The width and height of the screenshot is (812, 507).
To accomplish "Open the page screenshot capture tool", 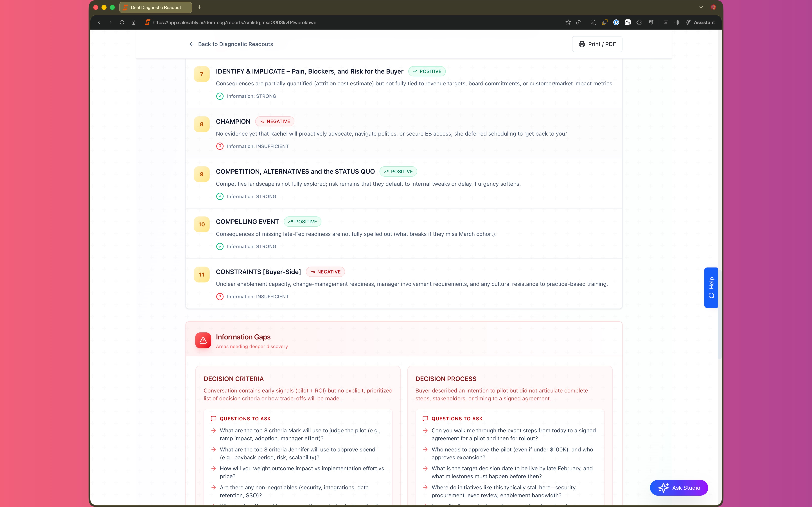I will tap(593, 22).
